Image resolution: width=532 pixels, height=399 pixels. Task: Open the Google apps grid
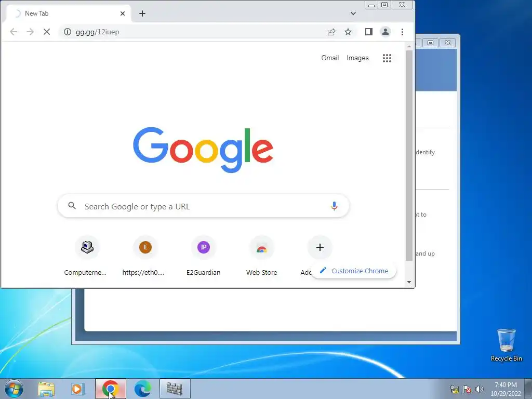click(x=387, y=58)
